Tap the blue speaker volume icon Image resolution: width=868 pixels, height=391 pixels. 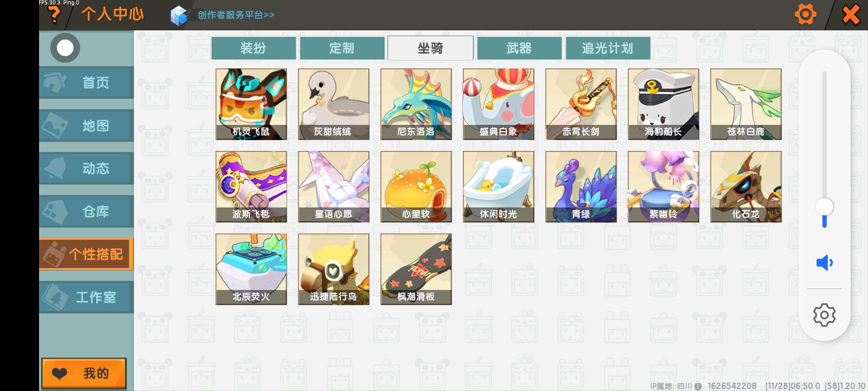(x=825, y=262)
